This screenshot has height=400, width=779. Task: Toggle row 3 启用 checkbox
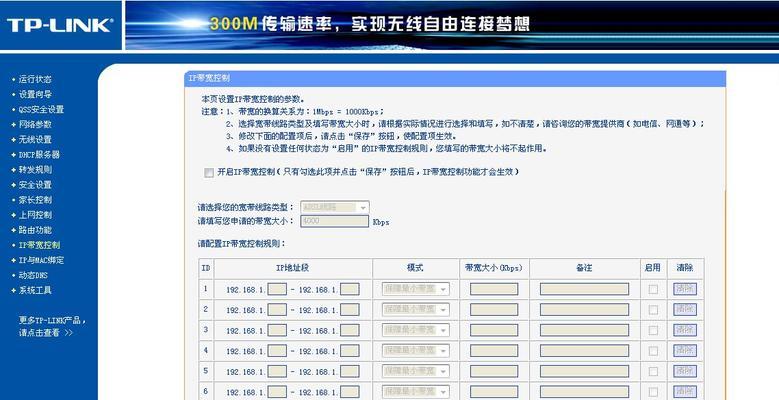pyautogui.click(x=653, y=330)
